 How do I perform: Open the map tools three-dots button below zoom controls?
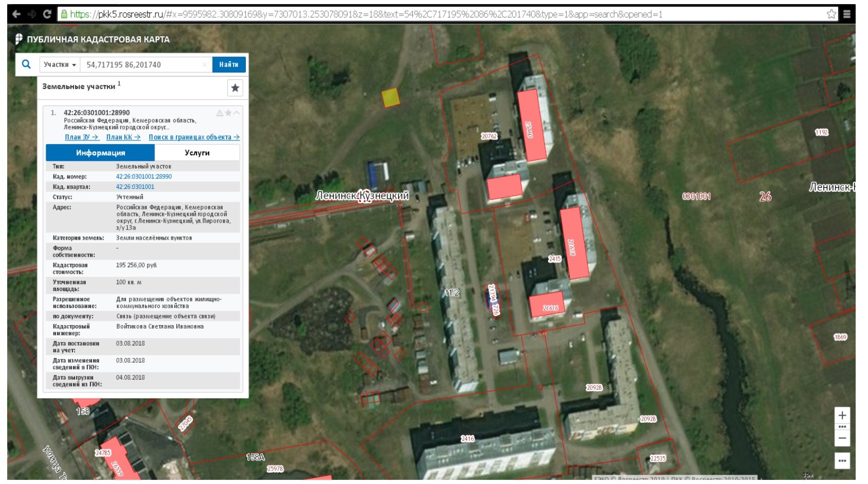[842, 460]
